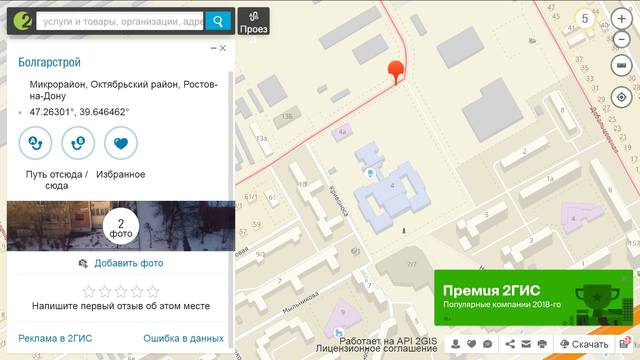Add place to Избранное heart icon

pyautogui.click(x=121, y=143)
